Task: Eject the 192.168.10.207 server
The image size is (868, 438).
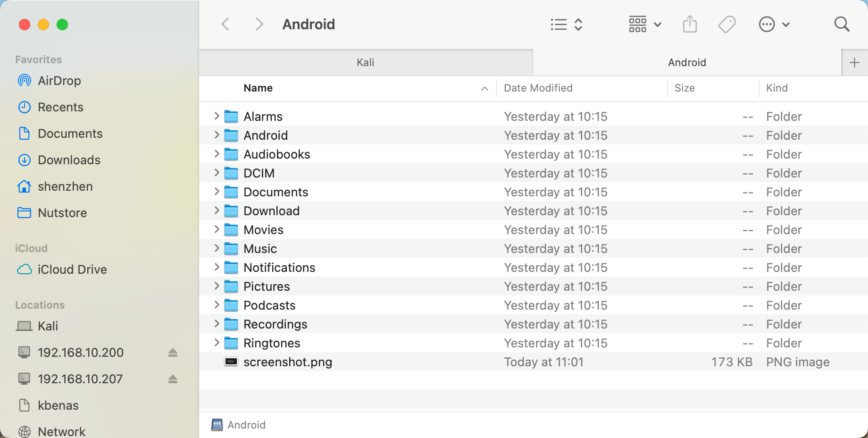Action: pos(173,379)
